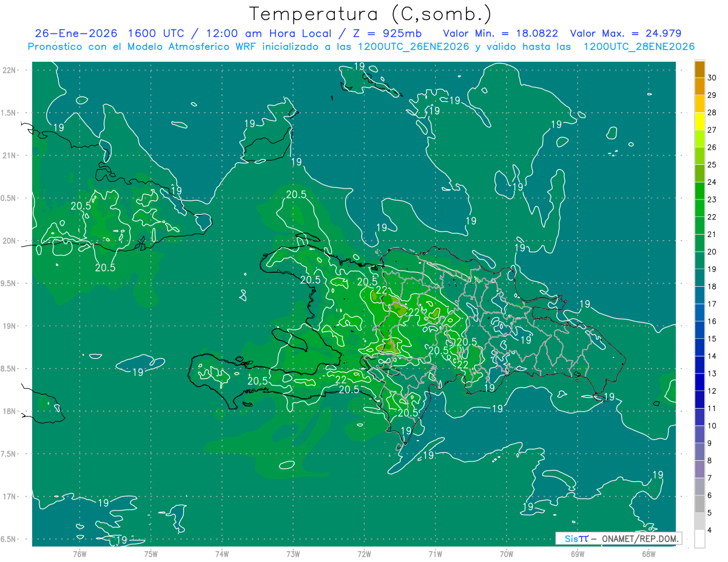Click the "22N" latitude axis label
Viewport: 728px width, 562px height.
8,70
